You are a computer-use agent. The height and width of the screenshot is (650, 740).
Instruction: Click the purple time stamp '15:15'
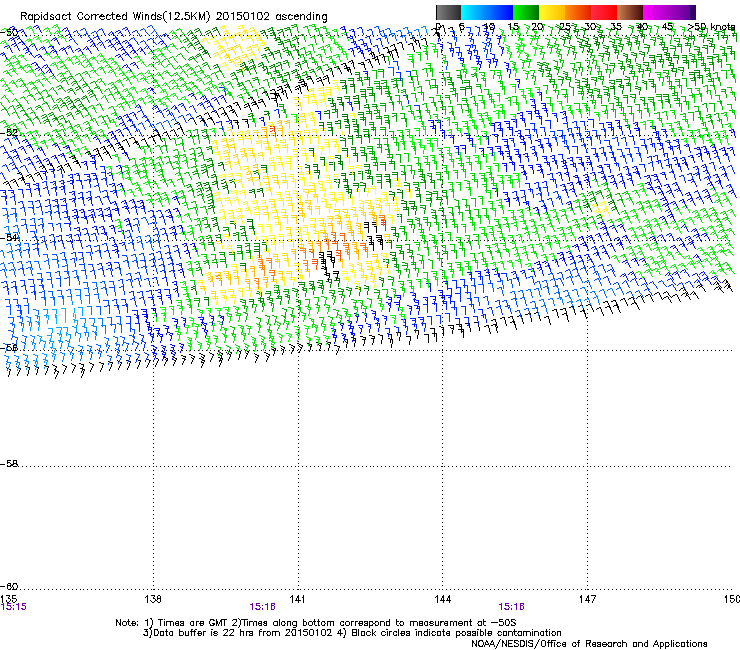pos(14,607)
